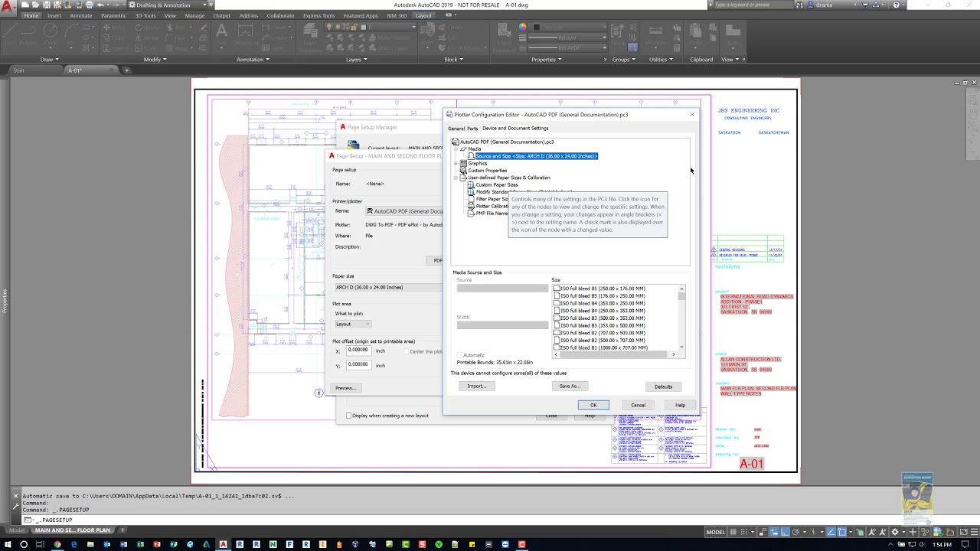
Task: Collapse User-defined Paper Sizes & Calibration node
Action: pos(456,178)
